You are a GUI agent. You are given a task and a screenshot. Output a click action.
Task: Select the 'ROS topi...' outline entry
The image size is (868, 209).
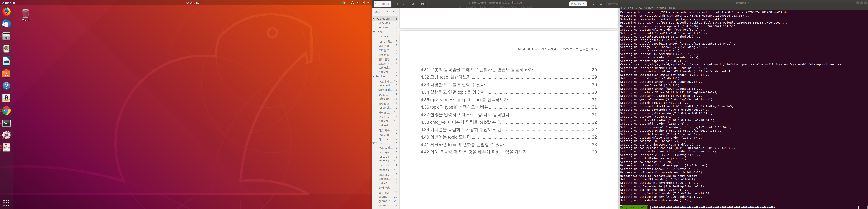pos(385,148)
